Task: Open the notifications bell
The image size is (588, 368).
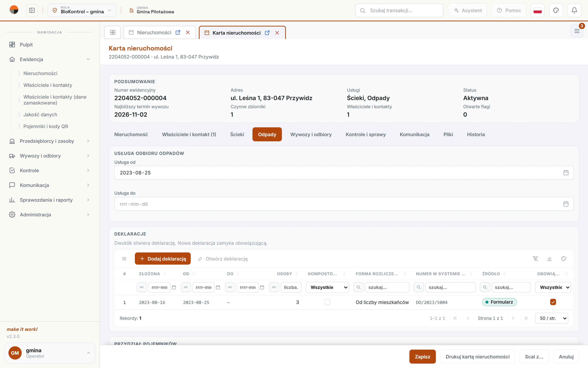Action: coord(574,10)
